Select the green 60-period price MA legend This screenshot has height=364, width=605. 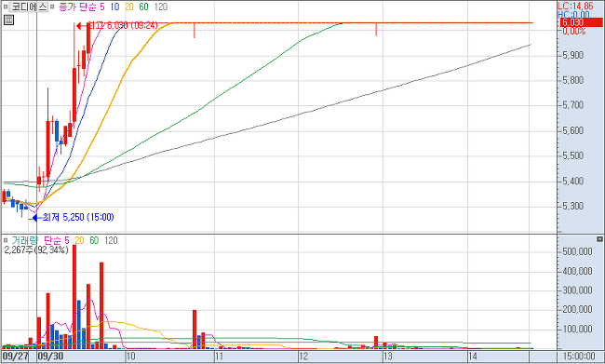[143, 7]
